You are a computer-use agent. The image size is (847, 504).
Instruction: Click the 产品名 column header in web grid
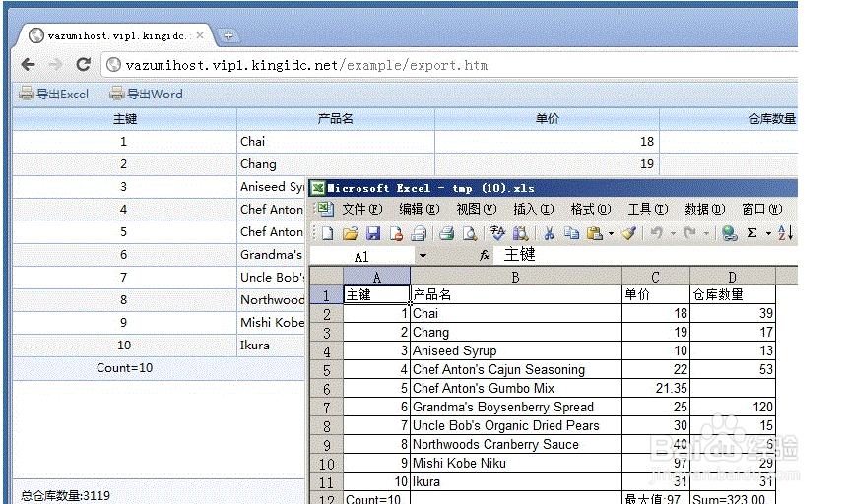(336, 119)
